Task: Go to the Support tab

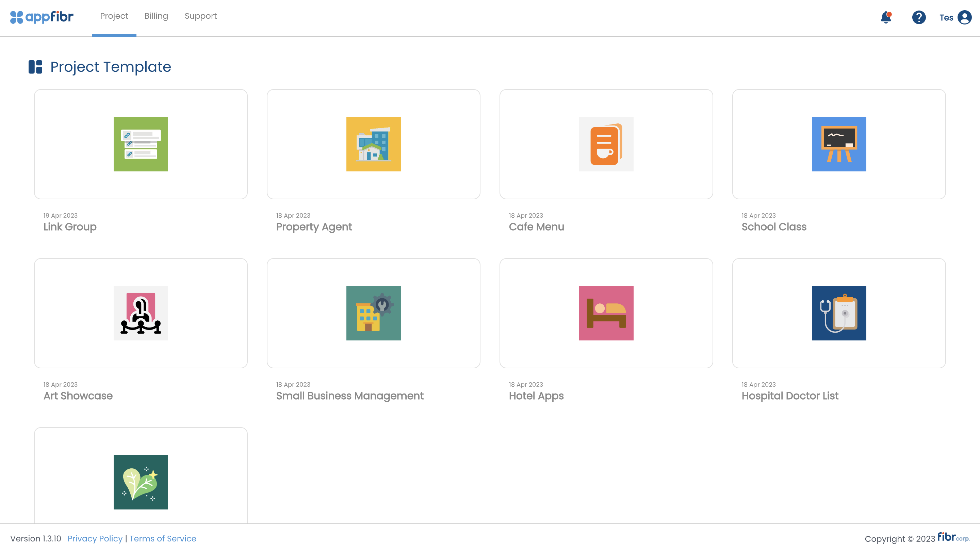Action: [x=200, y=16]
